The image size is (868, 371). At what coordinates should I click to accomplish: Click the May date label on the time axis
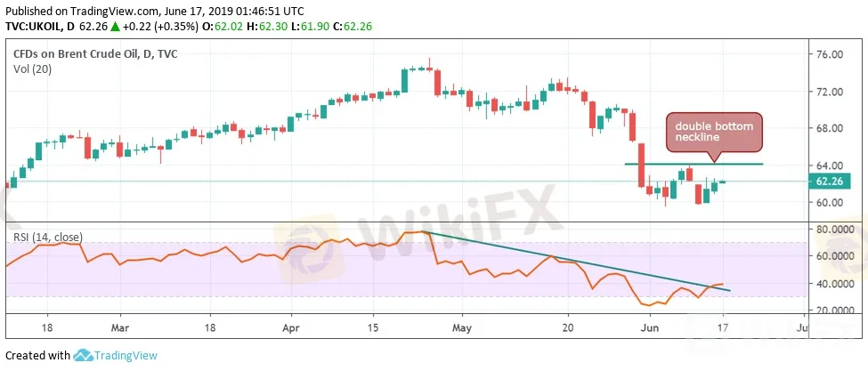[461, 327]
